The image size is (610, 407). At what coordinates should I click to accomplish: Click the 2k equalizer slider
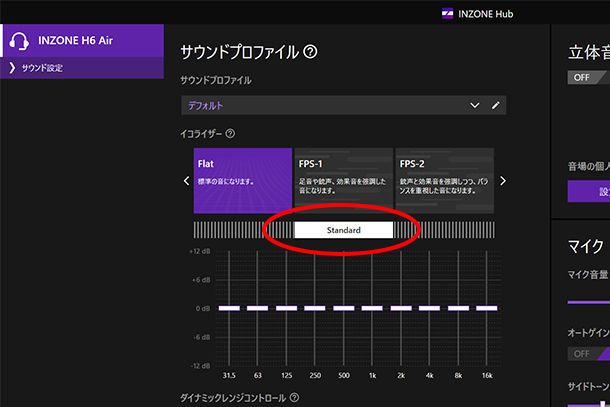(x=401, y=308)
